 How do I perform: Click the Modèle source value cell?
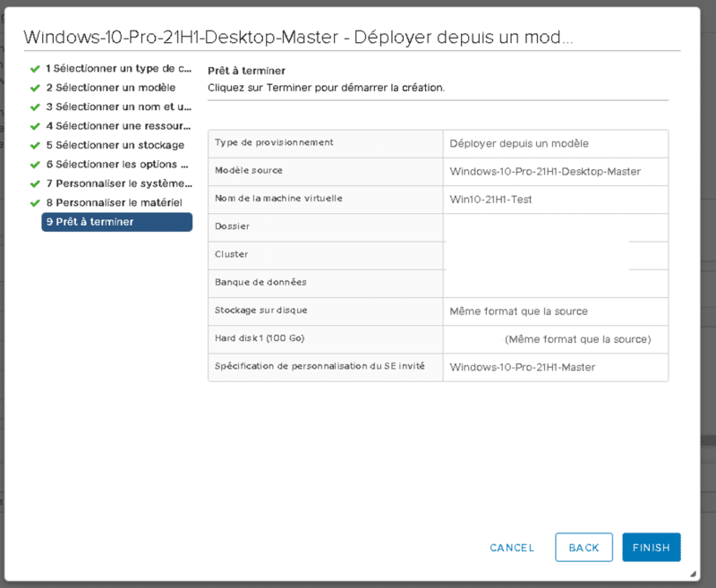(x=545, y=171)
